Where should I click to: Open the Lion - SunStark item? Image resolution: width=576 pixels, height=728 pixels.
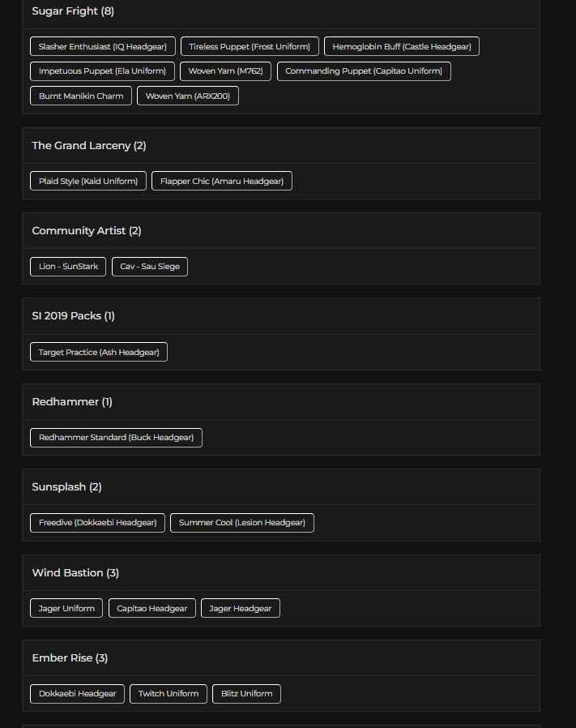point(68,267)
